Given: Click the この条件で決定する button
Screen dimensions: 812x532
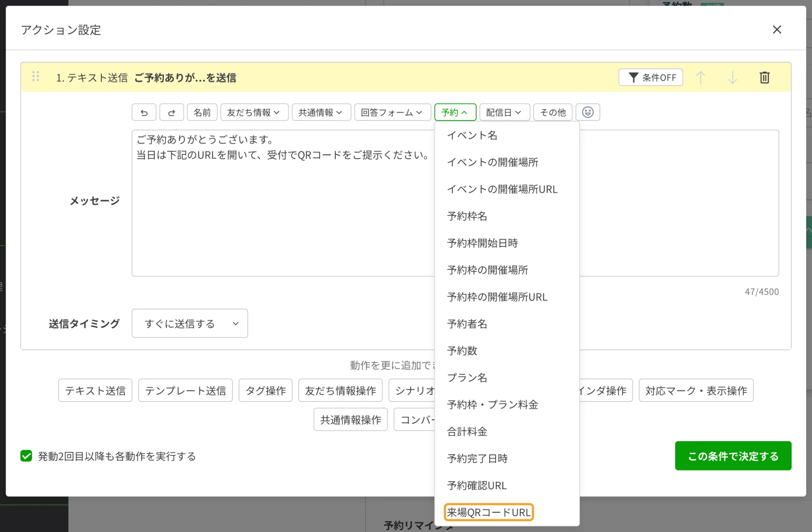Looking at the screenshot, I should point(733,456).
